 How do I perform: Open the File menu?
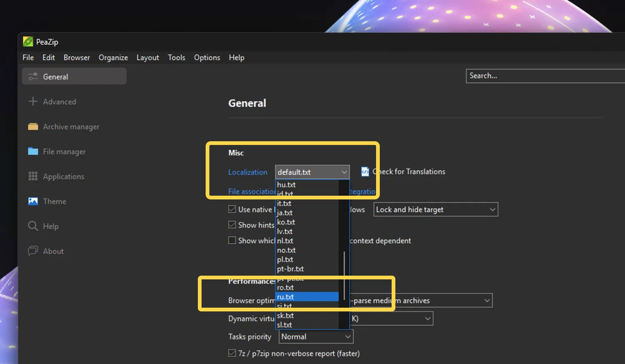(28, 57)
